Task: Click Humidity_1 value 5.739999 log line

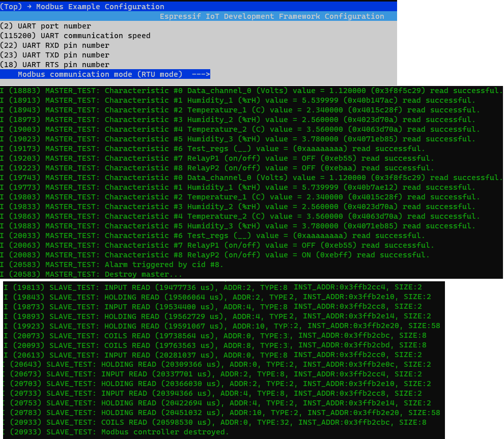Action: [x=237, y=187]
